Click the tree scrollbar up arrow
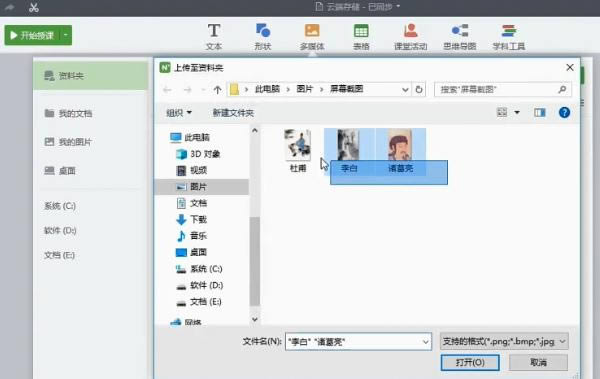The image size is (600, 379). click(255, 131)
